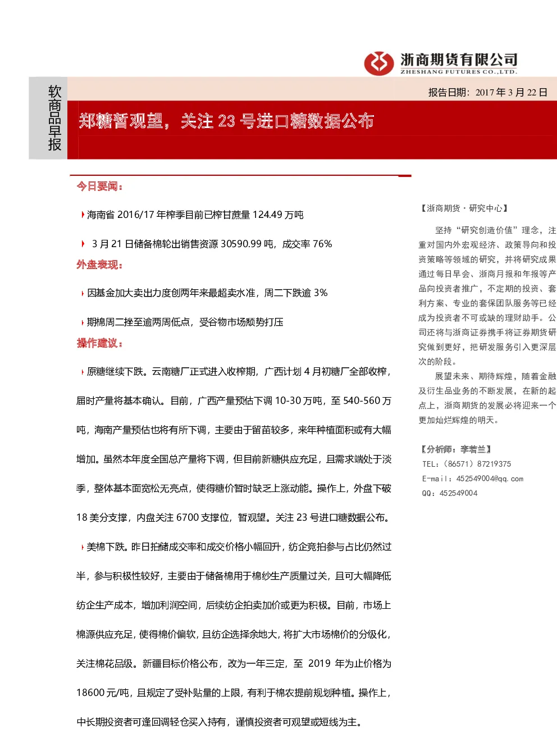The height and width of the screenshot is (756, 557).
Task: Click the analyst heading 分析师：李若兰
Action: point(456,449)
